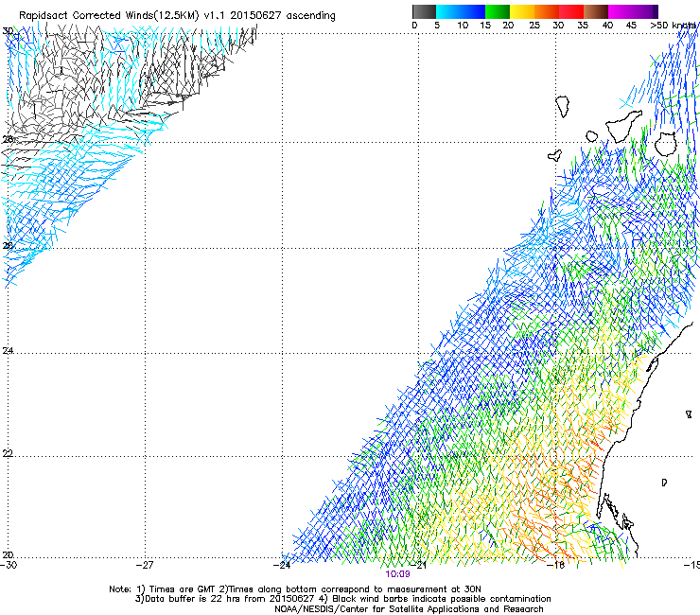
Task: Click the 'Rapidscat Corrected Winds(12.5KM)' title text
Action: point(109,16)
